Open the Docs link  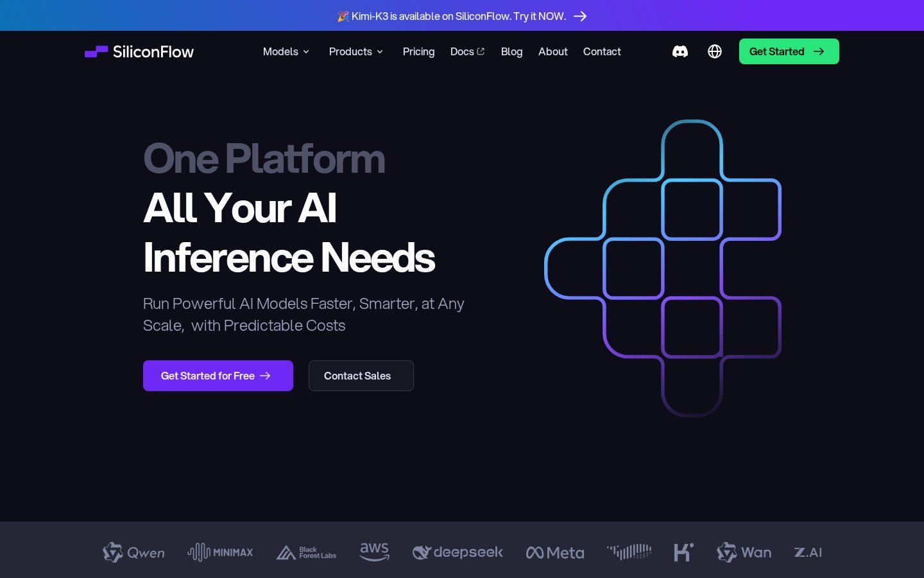(467, 51)
